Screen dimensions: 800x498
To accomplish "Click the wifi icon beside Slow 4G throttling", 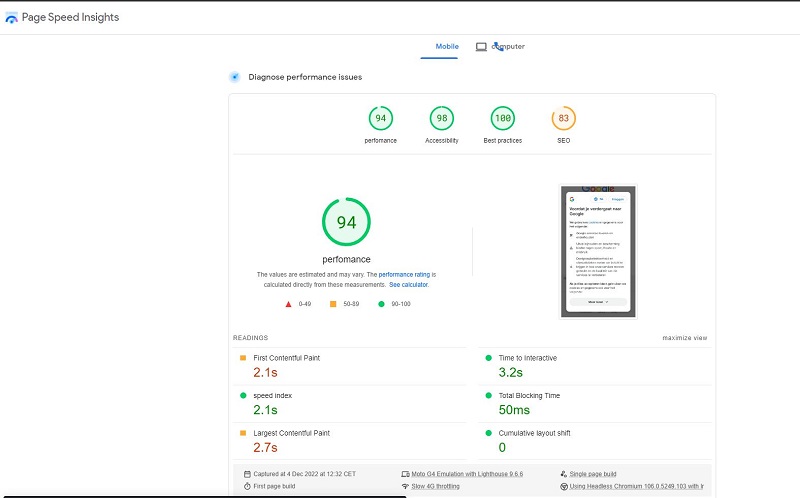I will pos(406,486).
